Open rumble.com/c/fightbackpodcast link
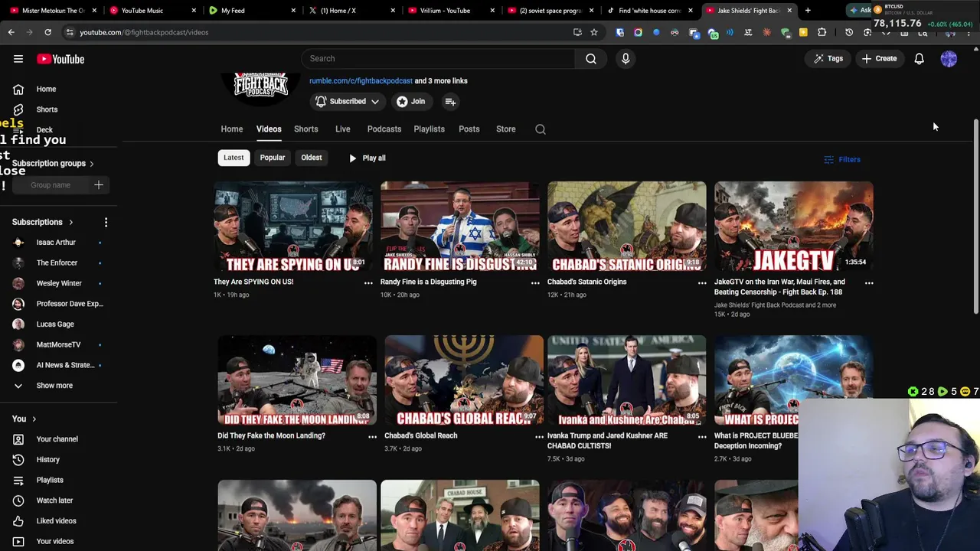Image resolution: width=980 pixels, height=551 pixels. [361, 80]
